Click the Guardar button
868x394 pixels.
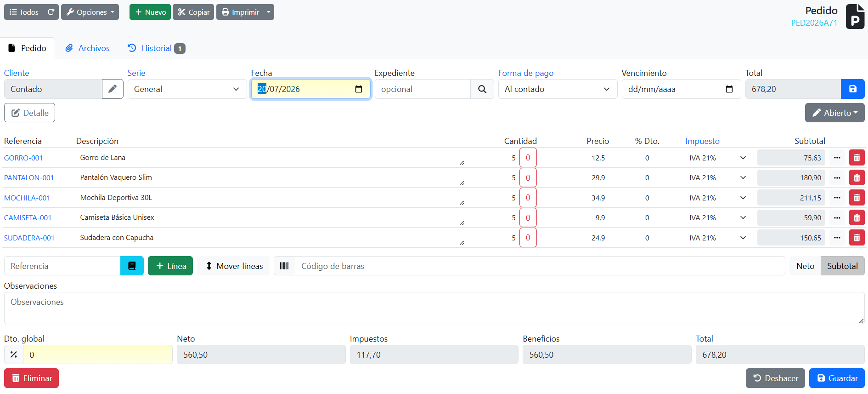837,378
